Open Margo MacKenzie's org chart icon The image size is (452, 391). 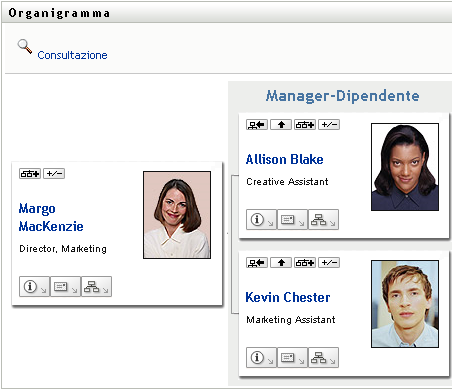(96, 286)
